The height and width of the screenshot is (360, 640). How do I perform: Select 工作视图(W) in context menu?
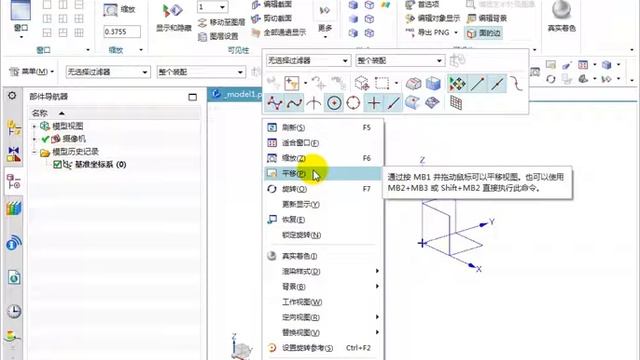pos(322,302)
